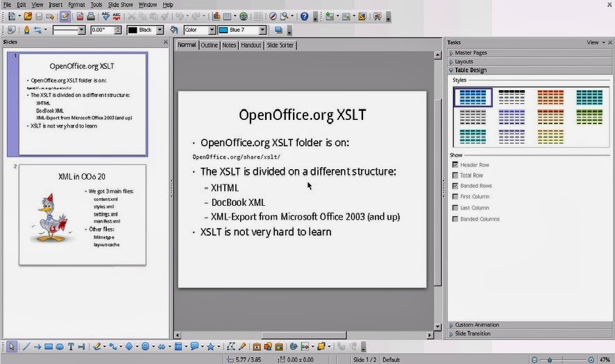The image size is (615, 364).
Task: Click the zoom in plus button
Action: [591, 360]
